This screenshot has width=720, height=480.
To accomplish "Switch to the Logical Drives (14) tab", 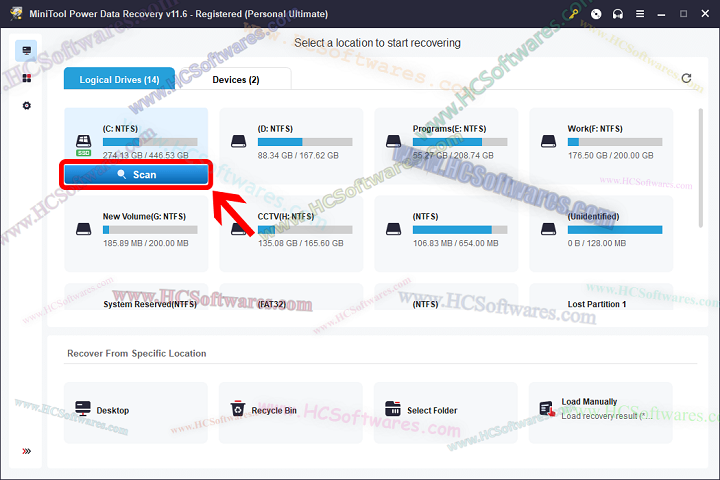I will (x=119, y=79).
